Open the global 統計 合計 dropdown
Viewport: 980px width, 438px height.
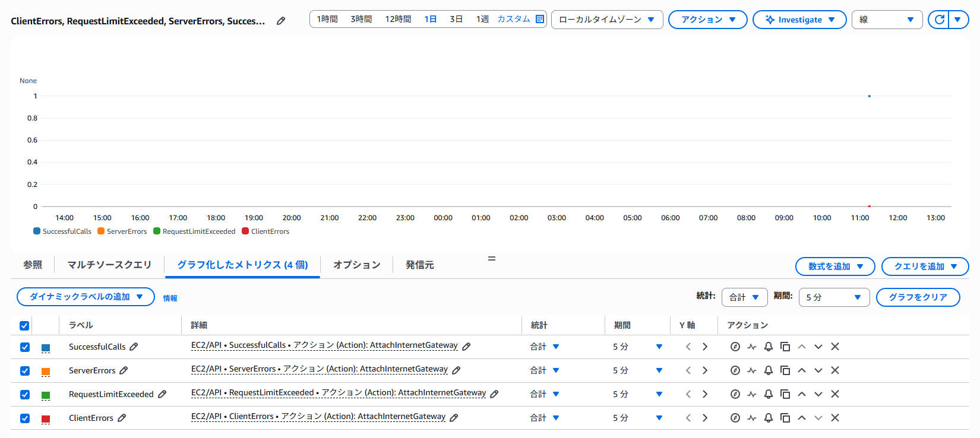(745, 297)
